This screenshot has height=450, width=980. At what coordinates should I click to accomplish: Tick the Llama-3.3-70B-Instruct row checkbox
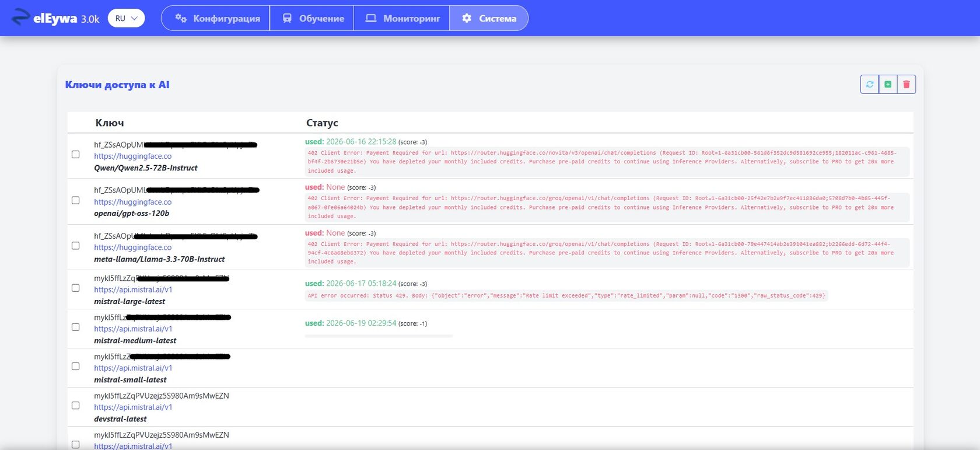[x=75, y=246]
